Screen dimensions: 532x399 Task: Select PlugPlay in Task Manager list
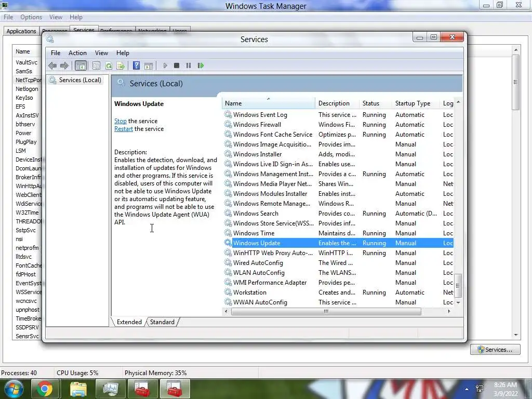[26, 142]
